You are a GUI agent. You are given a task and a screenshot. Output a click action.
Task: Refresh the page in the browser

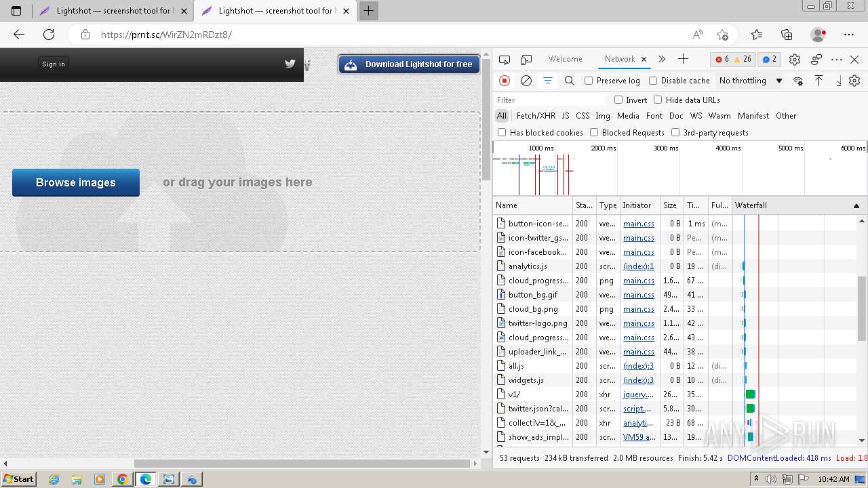[49, 35]
